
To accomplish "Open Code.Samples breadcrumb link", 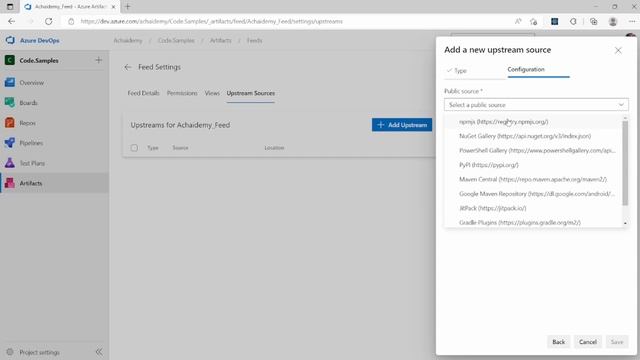I will [176, 40].
